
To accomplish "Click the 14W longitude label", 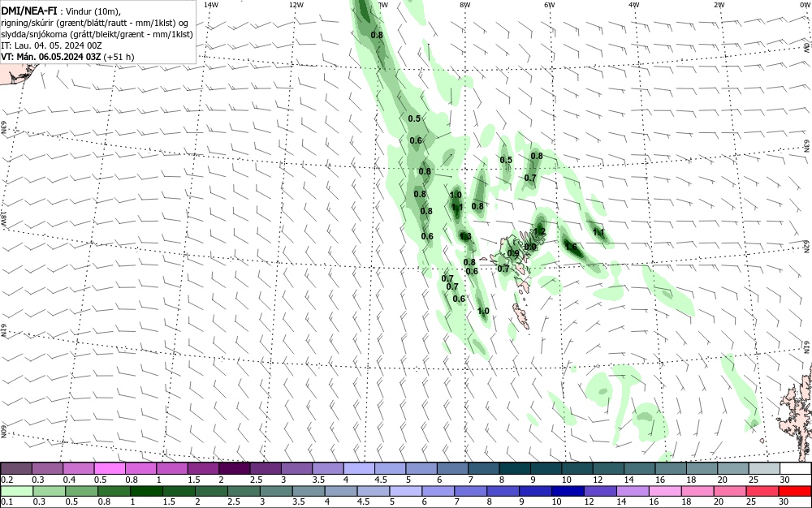I will pos(211,5).
